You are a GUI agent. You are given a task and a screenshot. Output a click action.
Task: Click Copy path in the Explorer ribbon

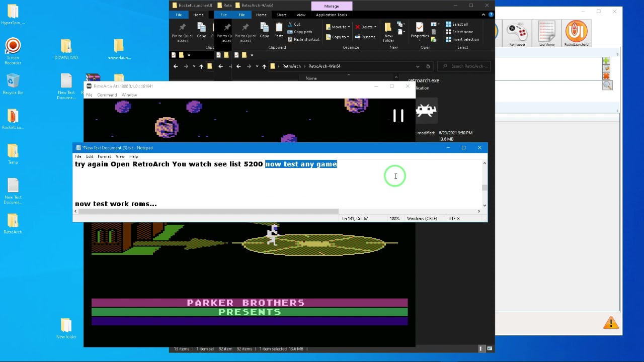pos(300,32)
